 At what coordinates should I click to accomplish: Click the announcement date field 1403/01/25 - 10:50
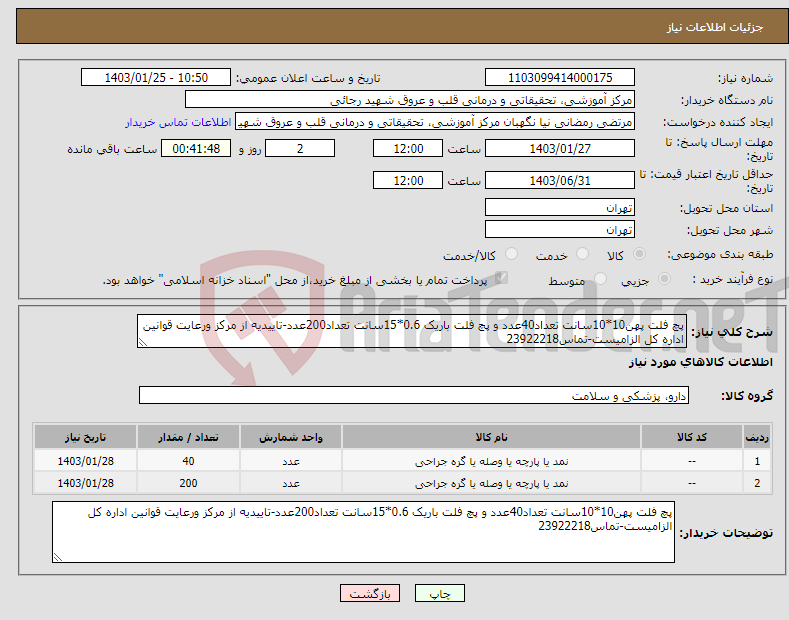click(x=155, y=78)
